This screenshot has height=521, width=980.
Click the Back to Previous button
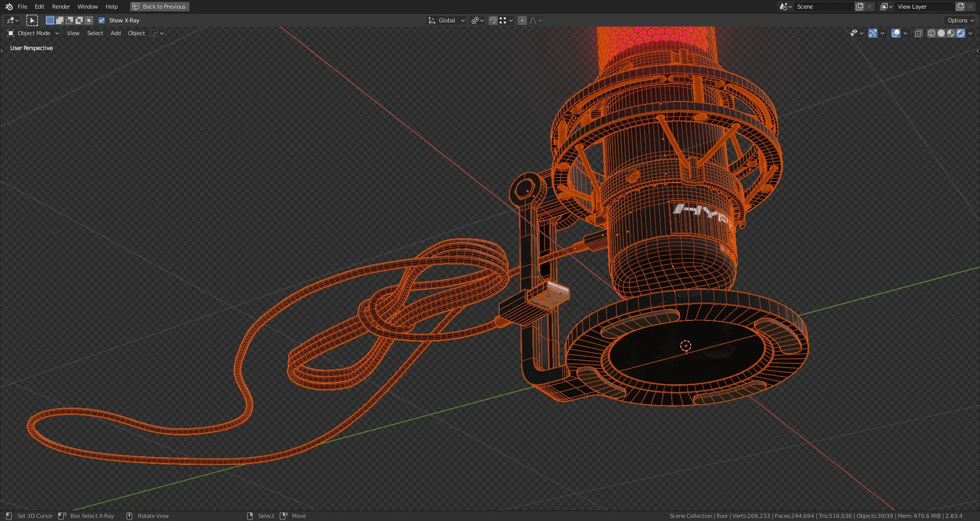point(159,7)
